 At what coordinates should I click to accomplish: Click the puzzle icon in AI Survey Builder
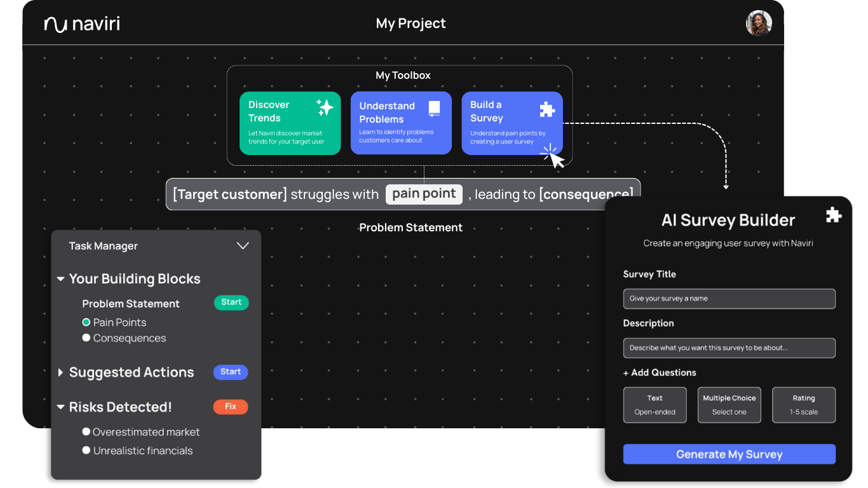click(x=834, y=215)
